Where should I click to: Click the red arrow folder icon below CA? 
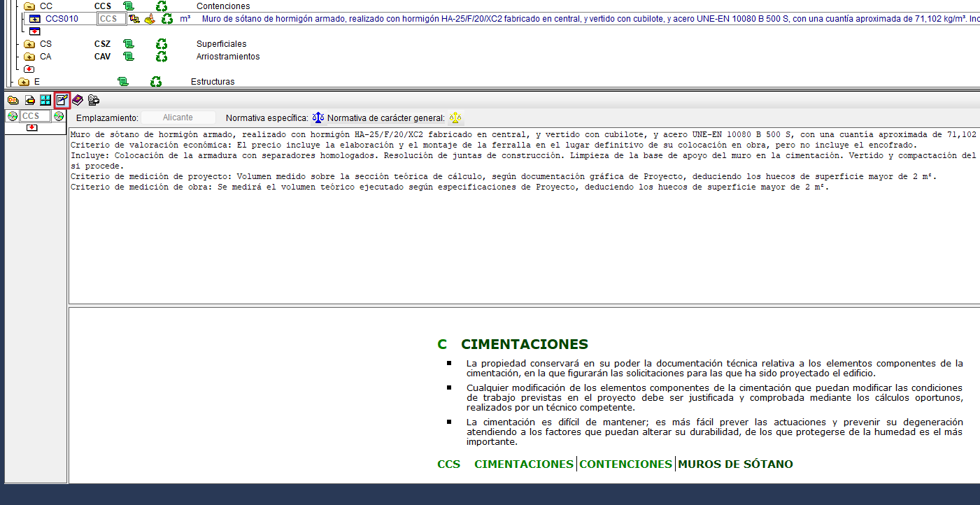(x=29, y=69)
